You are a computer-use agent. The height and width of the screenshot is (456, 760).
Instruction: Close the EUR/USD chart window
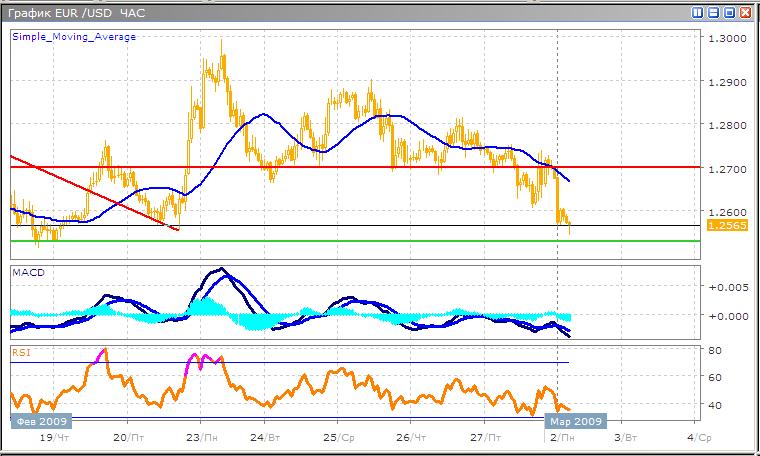(x=745, y=12)
